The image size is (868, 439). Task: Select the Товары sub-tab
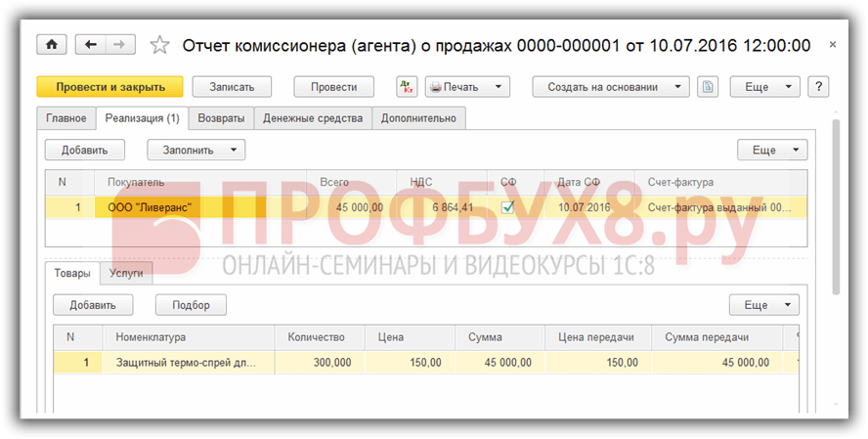[x=72, y=273]
